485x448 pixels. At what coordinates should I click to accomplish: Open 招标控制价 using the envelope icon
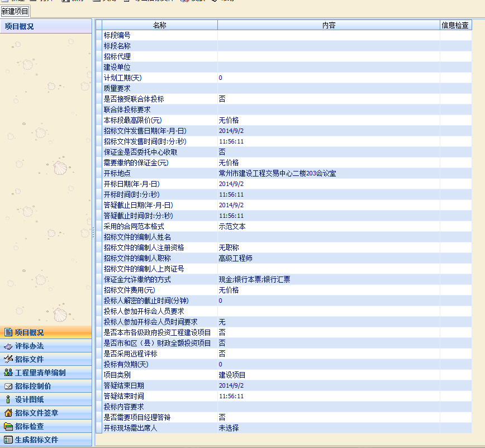coord(8,386)
